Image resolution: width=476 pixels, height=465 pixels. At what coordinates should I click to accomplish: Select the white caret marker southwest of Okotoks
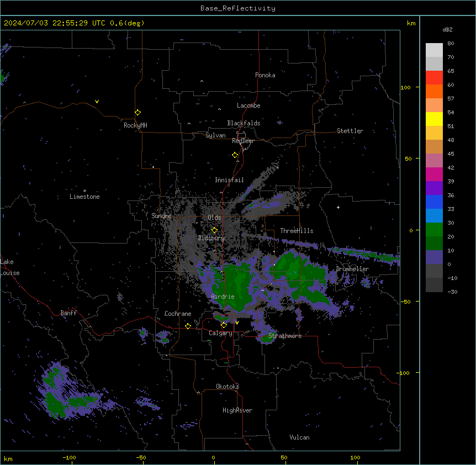tap(199, 393)
